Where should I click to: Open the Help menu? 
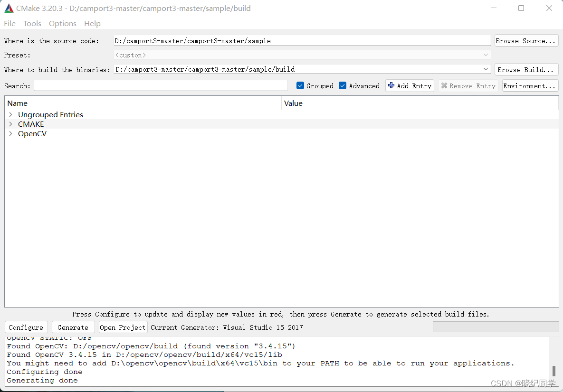[x=92, y=23]
